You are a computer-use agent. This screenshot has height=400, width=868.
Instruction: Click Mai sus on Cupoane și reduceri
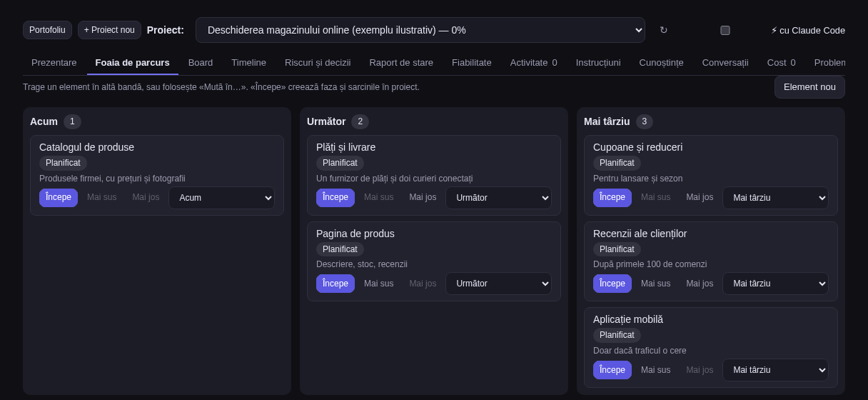656,198
